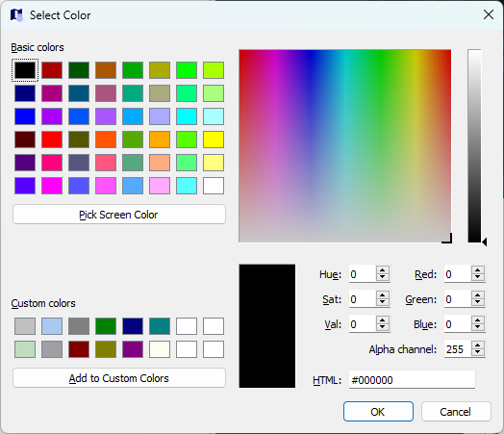
Task: Pick the yellow basic color swatch
Action: pos(214,140)
